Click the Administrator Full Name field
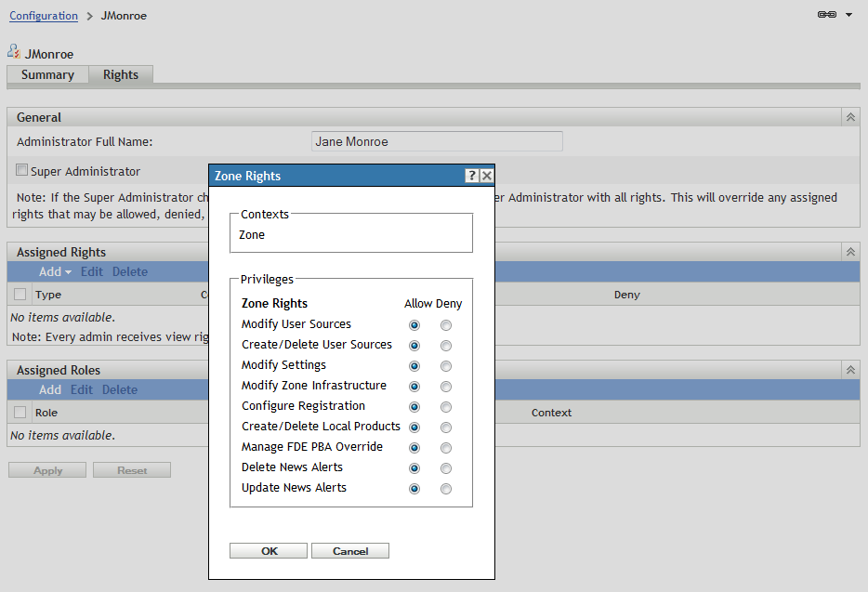The height and width of the screenshot is (592, 868). [437, 142]
